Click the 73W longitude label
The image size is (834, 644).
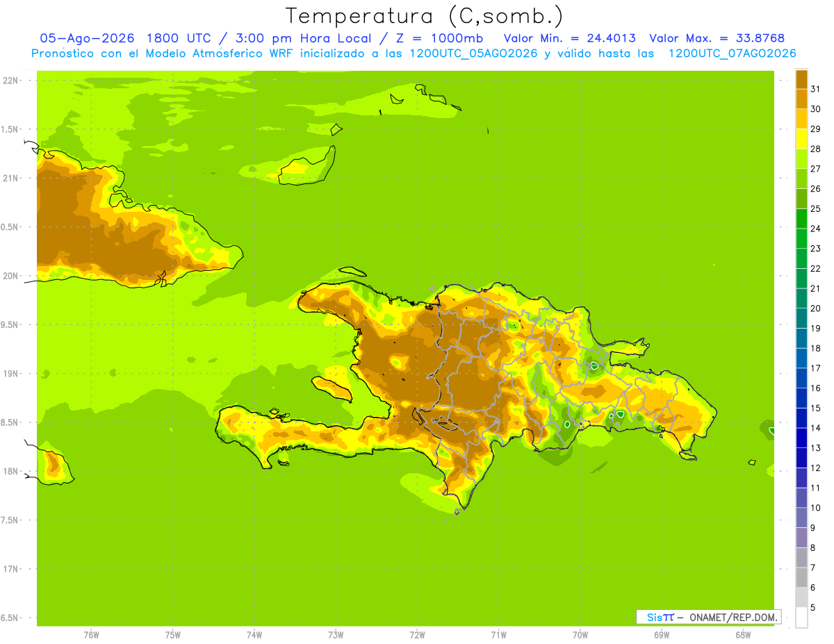[x=336, y=635]
